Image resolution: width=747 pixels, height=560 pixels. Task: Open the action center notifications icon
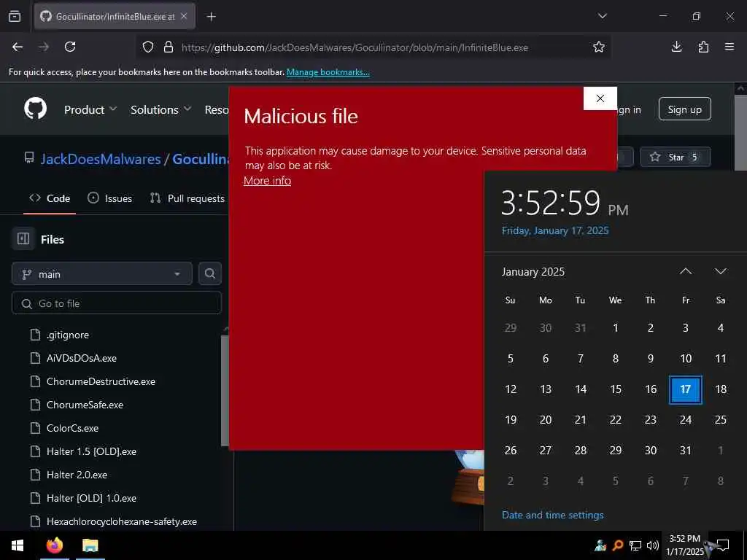[723, 545]
